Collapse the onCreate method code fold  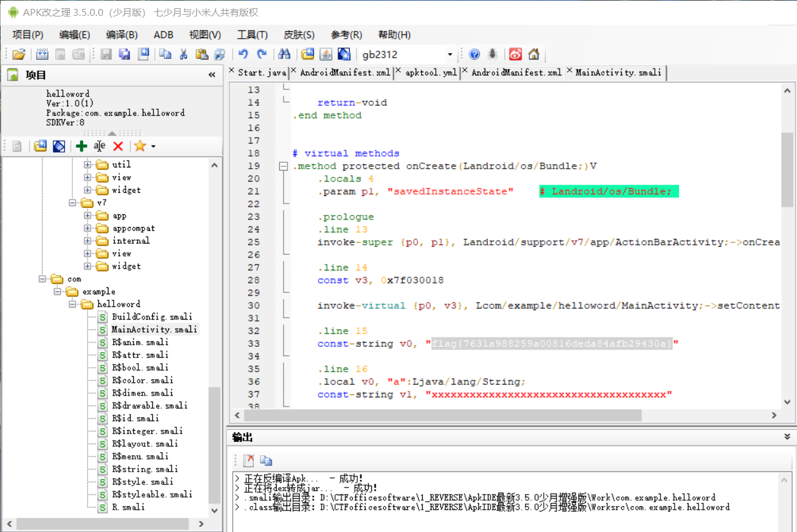pyautogui.click(x=283, y=166)
